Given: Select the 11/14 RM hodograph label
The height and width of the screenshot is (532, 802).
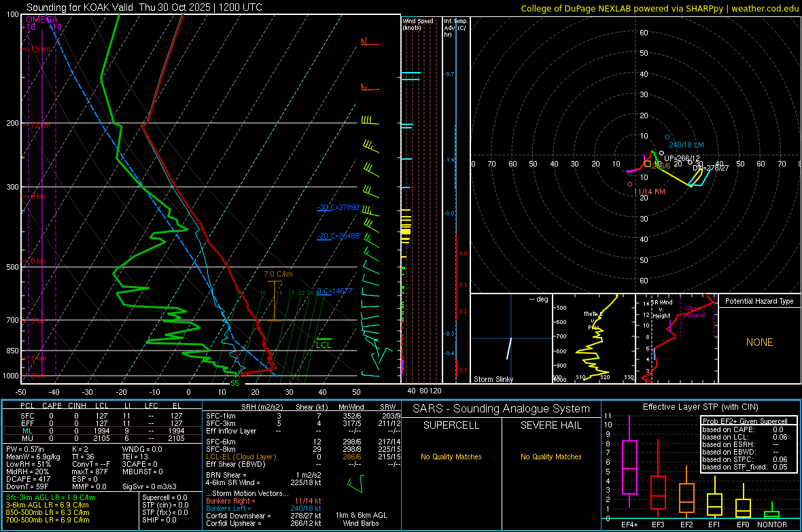Looking at the screenshot, I should pyautogui.click(x=650, y=192).
